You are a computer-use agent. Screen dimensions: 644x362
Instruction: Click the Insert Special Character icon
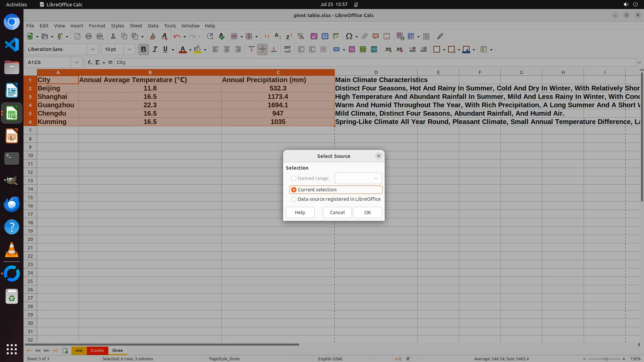coord(349,36)
